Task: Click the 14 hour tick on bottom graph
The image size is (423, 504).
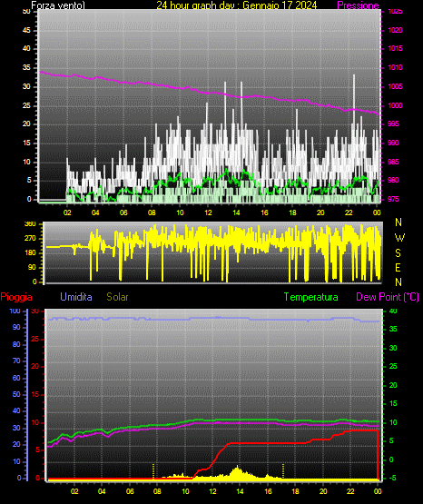Action: pyautogui.click(x=240, y=491)
